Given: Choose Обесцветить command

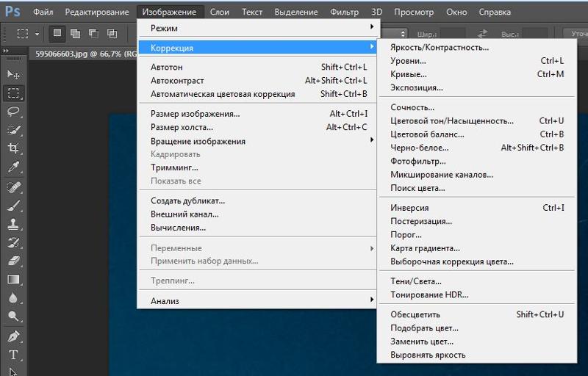Looking at the screenshot, I should click(477, 314).
